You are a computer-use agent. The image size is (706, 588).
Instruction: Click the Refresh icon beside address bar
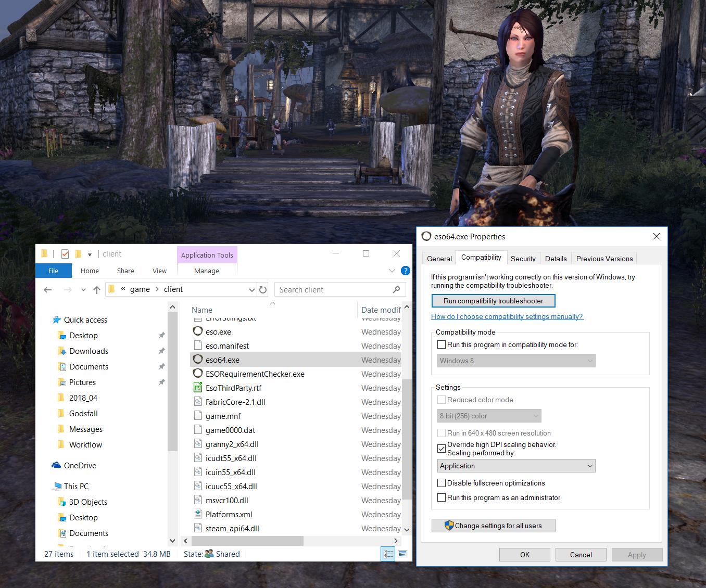pyautogui.click(x=263, y=290)
